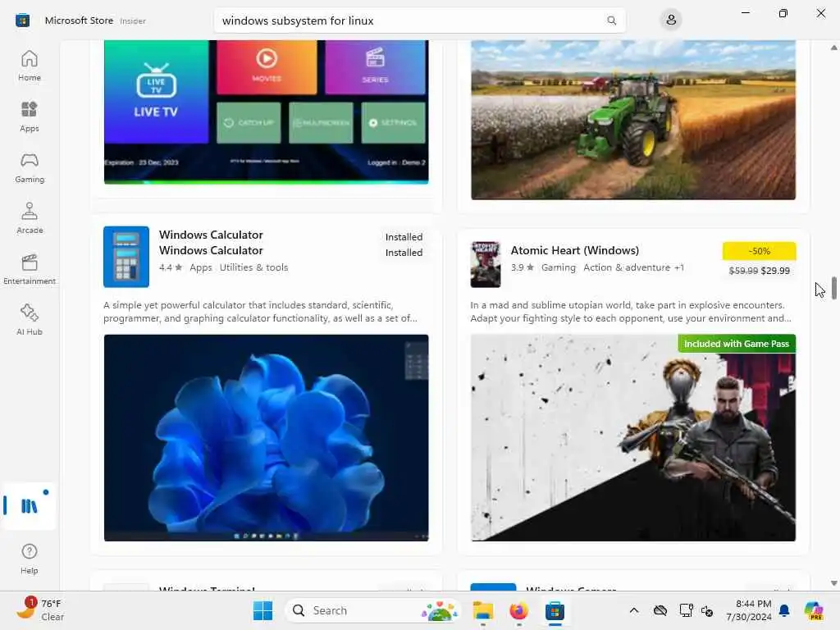Click the Atomic Heart description text
Screen dimensions: 840x630
(631, 311)
